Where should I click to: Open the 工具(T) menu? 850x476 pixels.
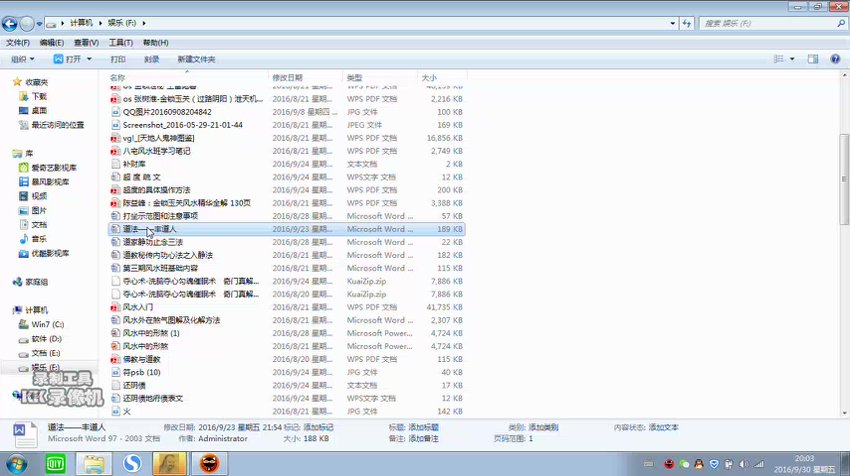coord(120,42)
